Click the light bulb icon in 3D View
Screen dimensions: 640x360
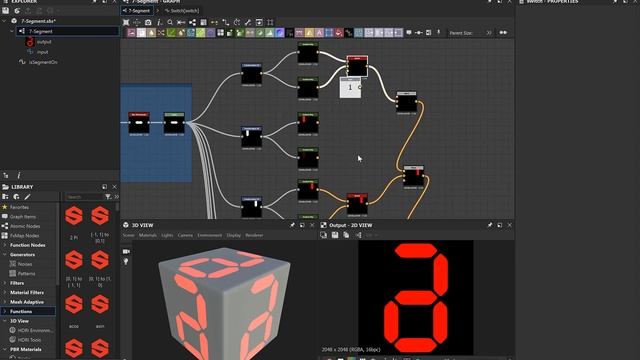(126, 262)
